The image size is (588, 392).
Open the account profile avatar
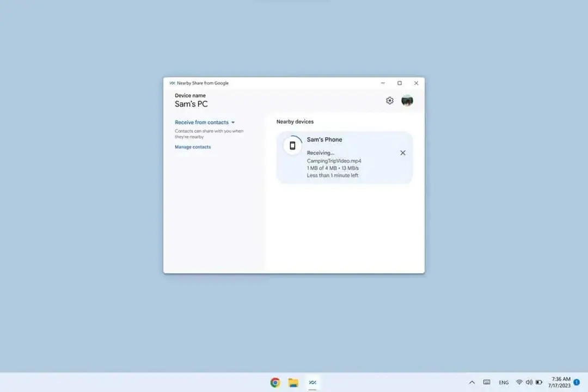coord(407,101)
